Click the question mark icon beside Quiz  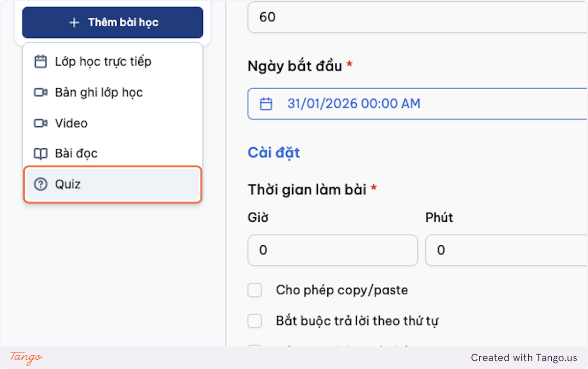tap(40, 184)
